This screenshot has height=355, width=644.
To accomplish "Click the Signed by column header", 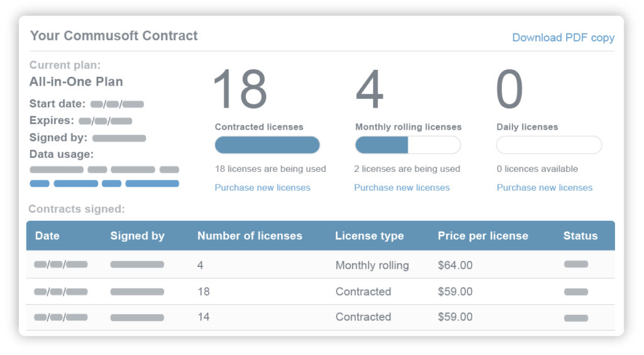I will [137, 236].
